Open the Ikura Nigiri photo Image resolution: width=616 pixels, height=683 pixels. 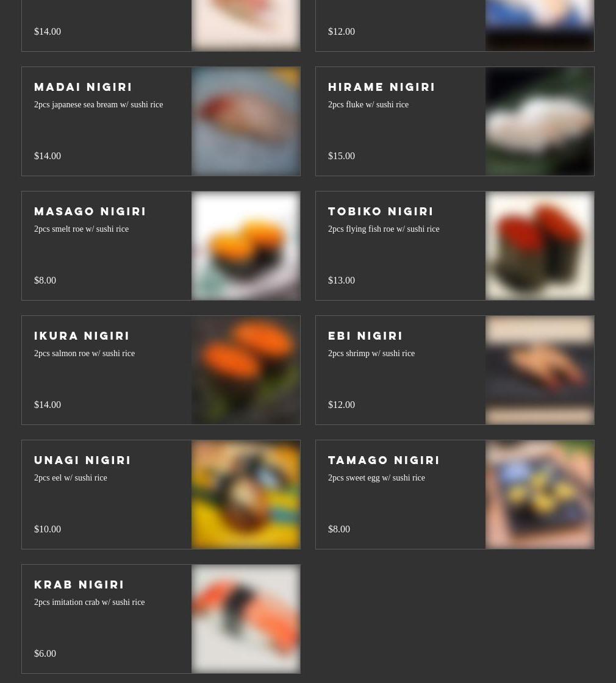[x=246, y=370]
